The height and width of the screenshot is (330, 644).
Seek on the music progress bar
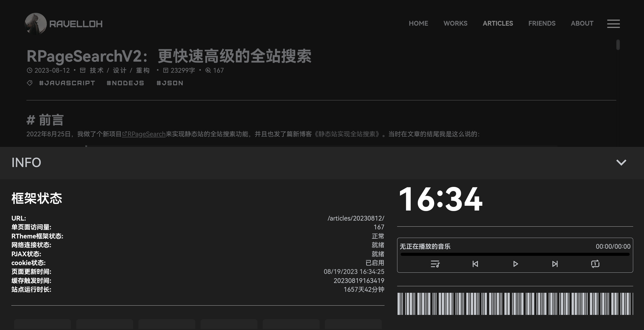tap(515, 255)
